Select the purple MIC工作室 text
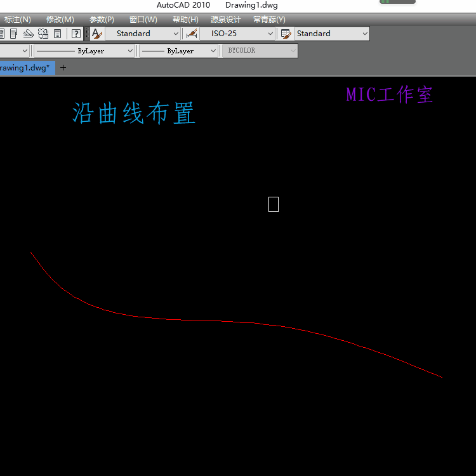The width and height of the screenshot is (476, 476). 390,95
